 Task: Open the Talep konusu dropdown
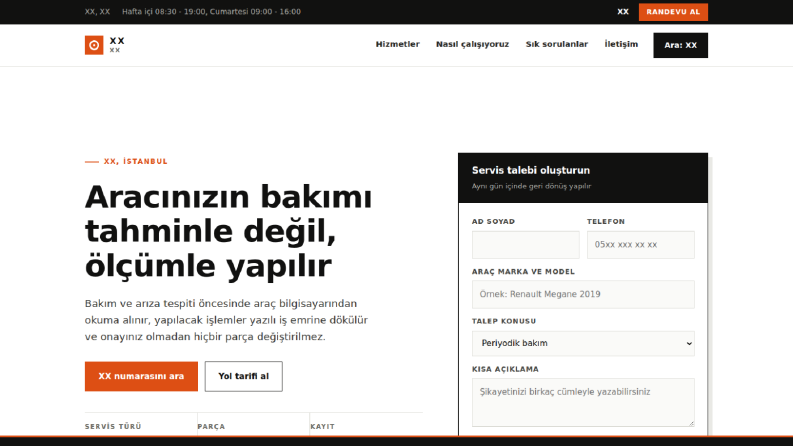tap(583, 343)
